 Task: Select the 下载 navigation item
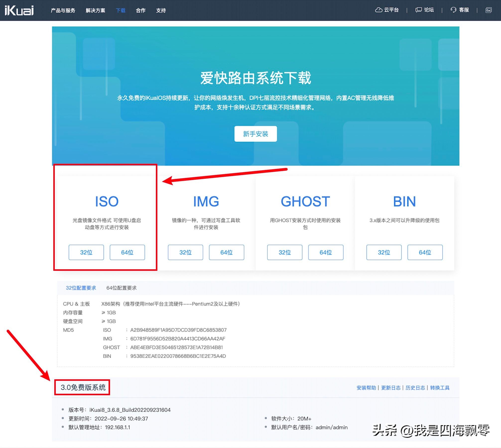click(x=121, y=10)
